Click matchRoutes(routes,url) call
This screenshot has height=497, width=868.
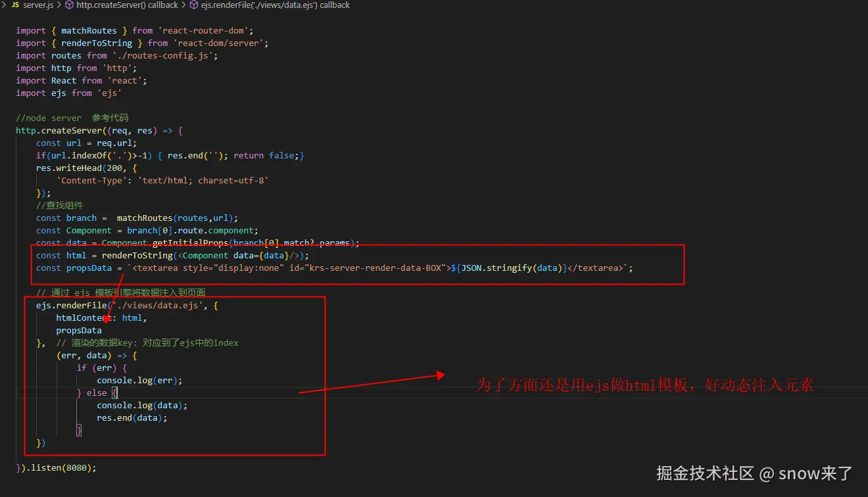(178, 218)
